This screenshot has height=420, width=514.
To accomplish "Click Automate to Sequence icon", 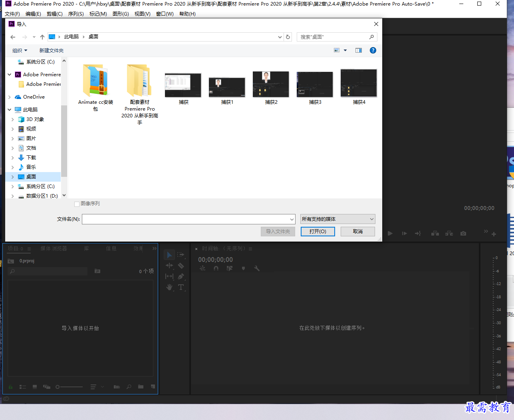I will [117, 387].
